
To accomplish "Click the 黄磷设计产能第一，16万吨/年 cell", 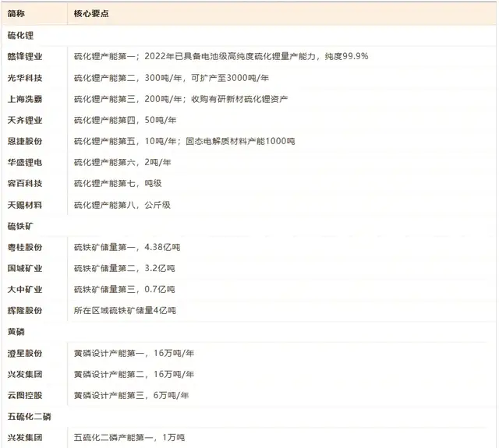I will (x=134, y=353).
